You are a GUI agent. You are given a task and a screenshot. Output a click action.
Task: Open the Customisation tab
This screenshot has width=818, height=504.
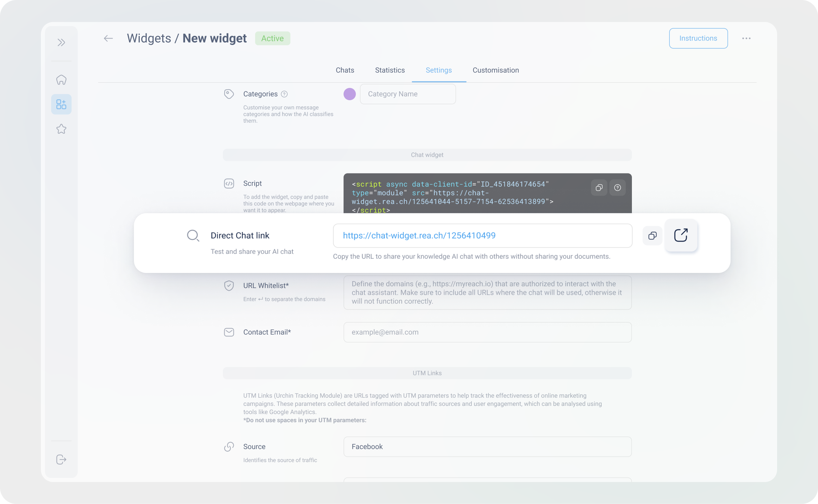[496, 70]
